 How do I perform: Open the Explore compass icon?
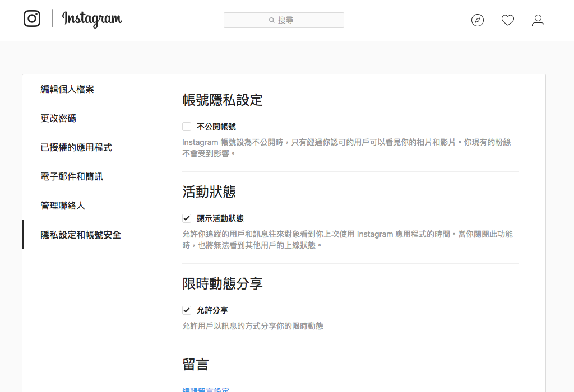[x=478, y=20]
